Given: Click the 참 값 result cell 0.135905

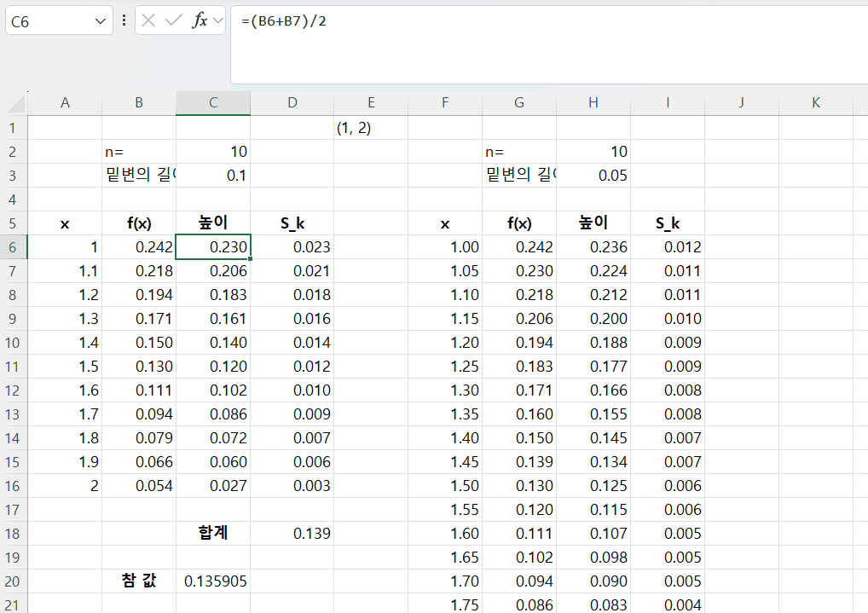Looking at the screenshot, I should (213, 581).
